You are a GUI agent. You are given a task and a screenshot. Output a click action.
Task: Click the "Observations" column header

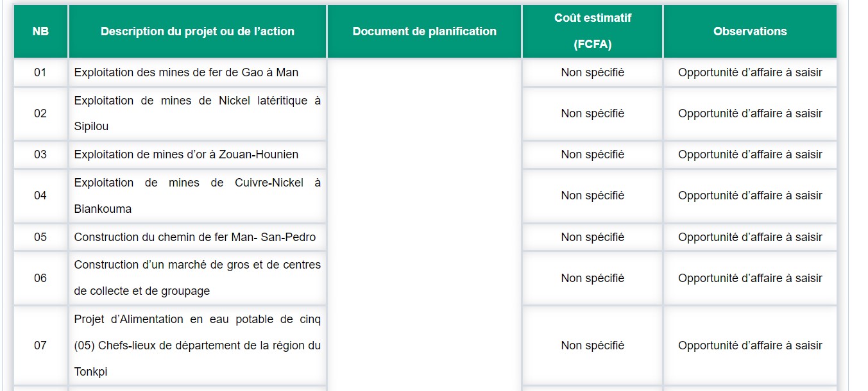[x=749, y=31]
